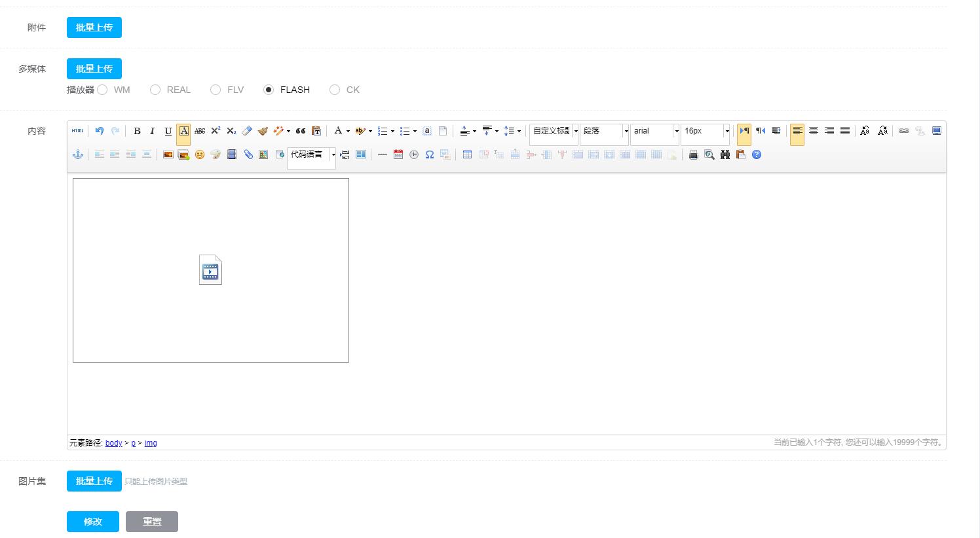Open the scrawl drawing palette
This screenshot has height=538, width=980.
coord(216,154)
